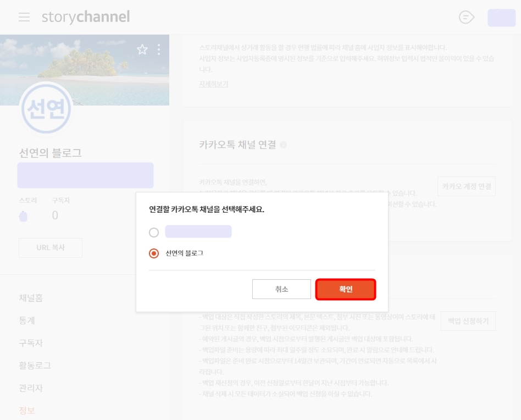Click the star favorite icon on cover image

tap(142, 49)
